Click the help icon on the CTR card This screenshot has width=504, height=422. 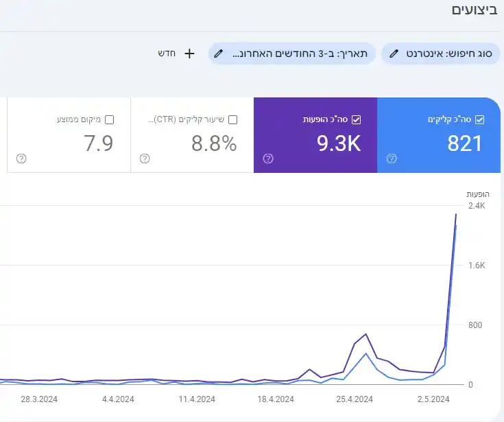tap(145, 159)
